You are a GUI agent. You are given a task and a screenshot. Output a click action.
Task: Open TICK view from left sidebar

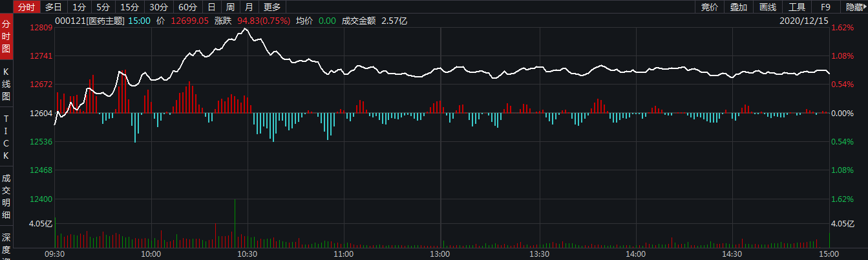tap(6, 137)
